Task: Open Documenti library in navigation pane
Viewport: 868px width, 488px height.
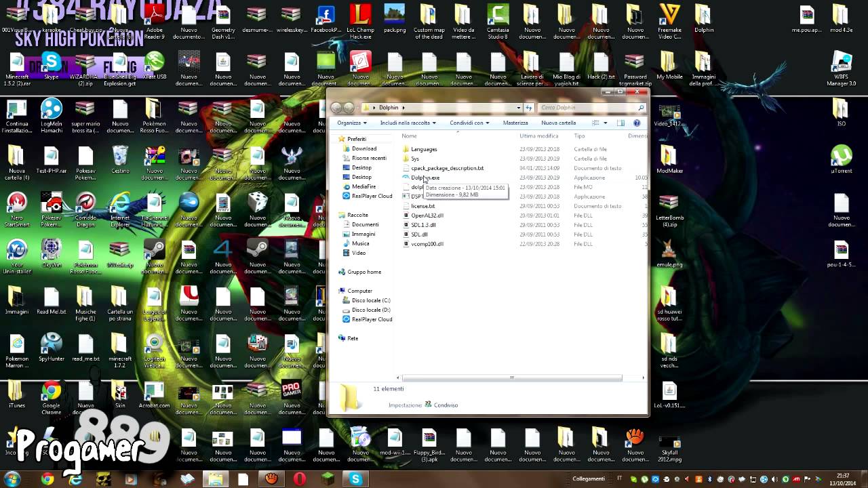Action: tap(365, 224)
